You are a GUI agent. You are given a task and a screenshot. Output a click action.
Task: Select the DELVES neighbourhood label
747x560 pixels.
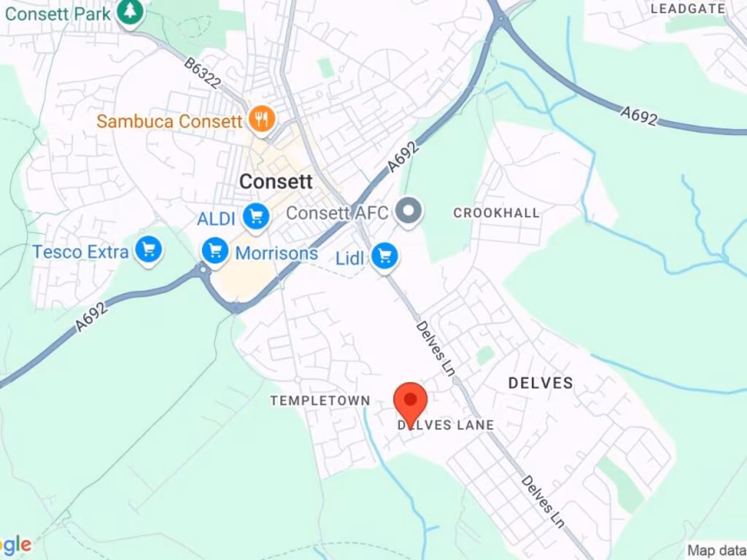[x=541, y=383]
